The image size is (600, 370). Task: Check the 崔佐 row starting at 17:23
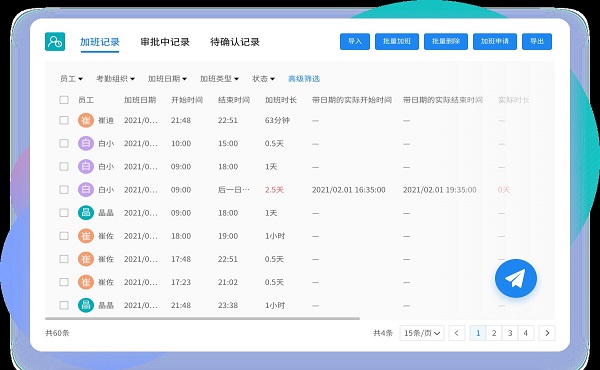[64, 282]
